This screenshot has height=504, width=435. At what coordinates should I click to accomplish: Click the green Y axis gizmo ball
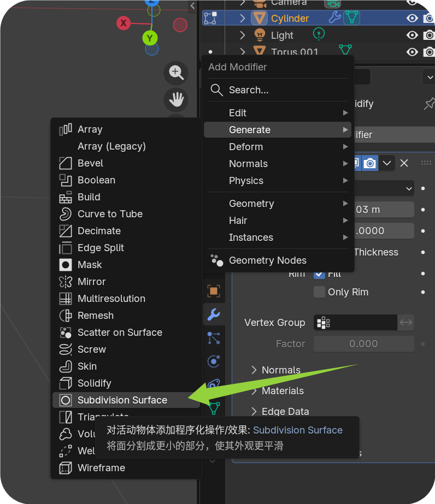150,38
